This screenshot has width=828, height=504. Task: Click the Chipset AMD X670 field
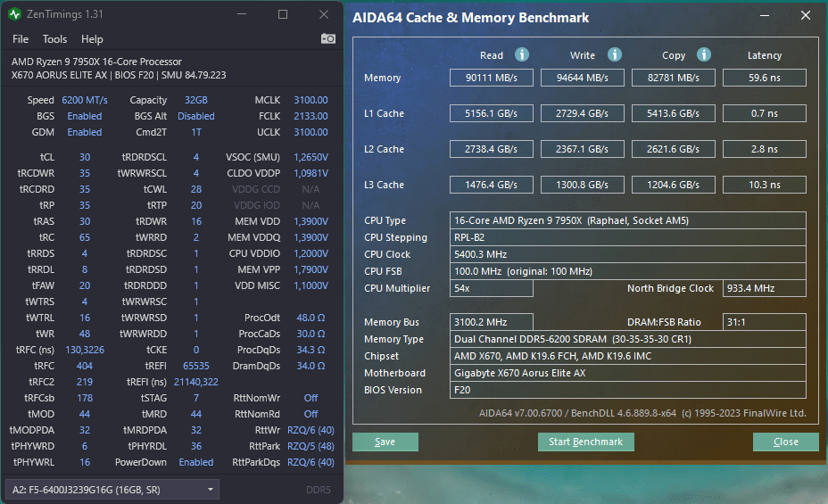pyautogui.click(x=628, y=356)
